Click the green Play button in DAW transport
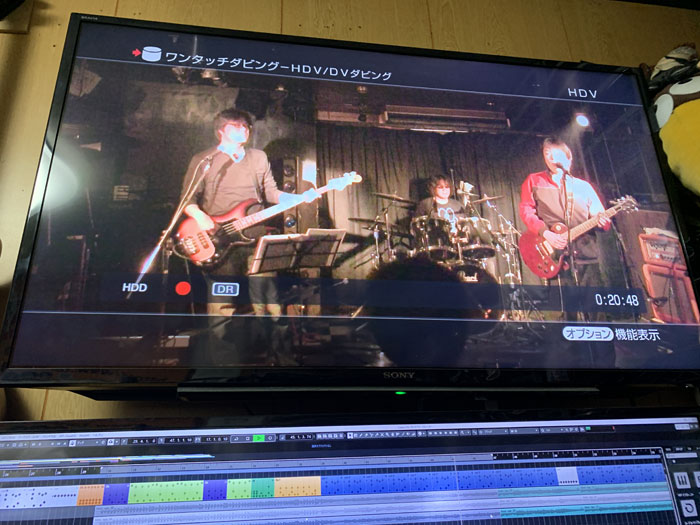Viewport: 700px width, 525px height. (x=258, y=438)
